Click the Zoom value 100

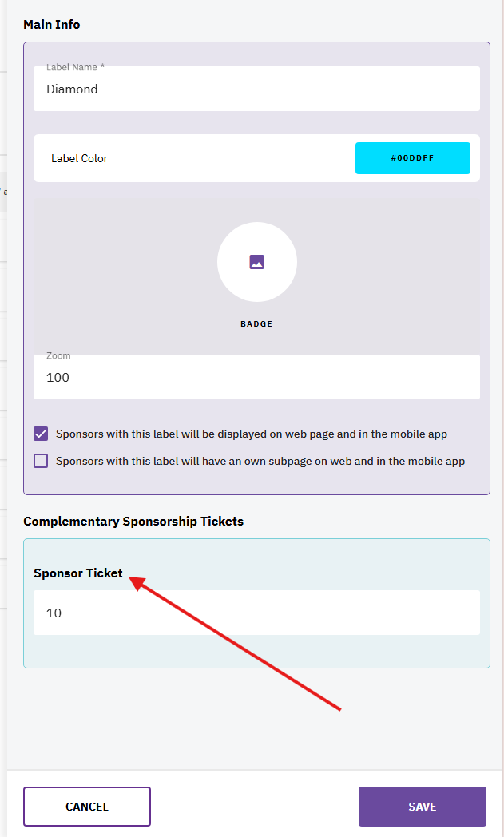(58, 378)
